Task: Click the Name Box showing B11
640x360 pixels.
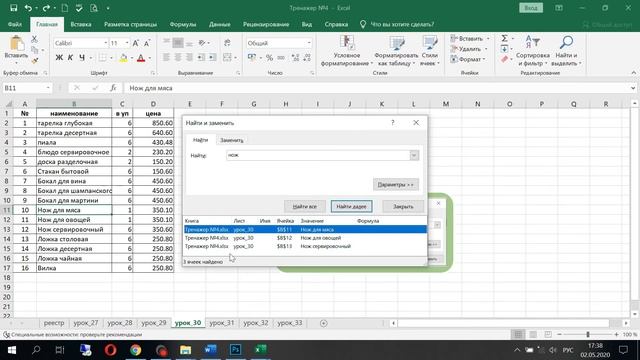Action: coord(24,88)
